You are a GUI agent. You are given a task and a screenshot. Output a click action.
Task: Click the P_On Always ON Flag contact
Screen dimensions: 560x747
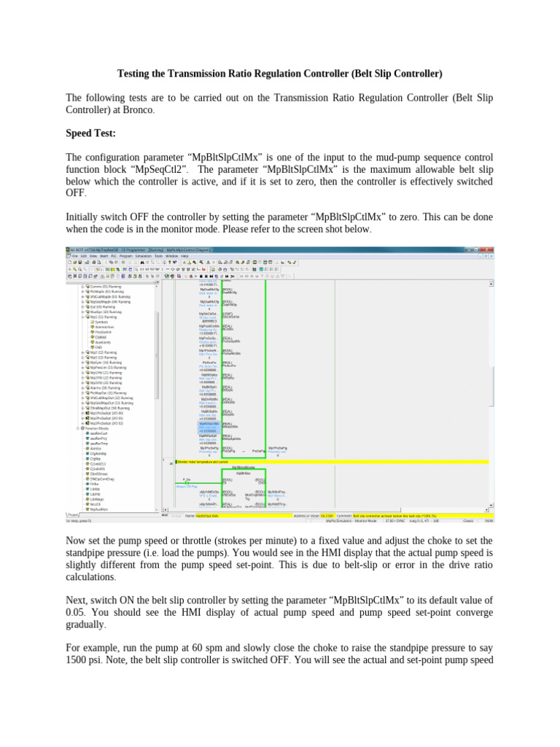click(x=186, y=481)
